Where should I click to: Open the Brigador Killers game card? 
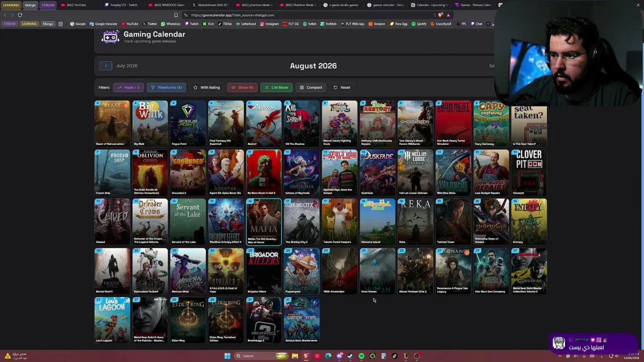264,271
